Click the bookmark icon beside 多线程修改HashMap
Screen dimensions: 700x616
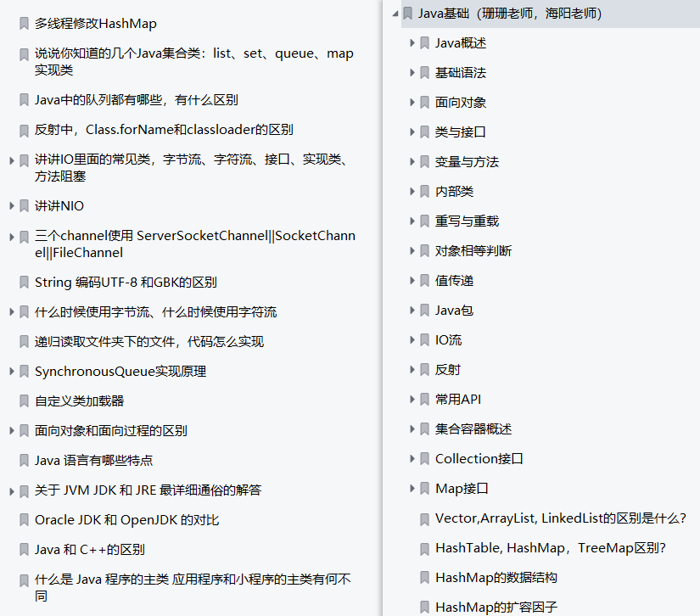pyautogui.click(x=24, y=24)
